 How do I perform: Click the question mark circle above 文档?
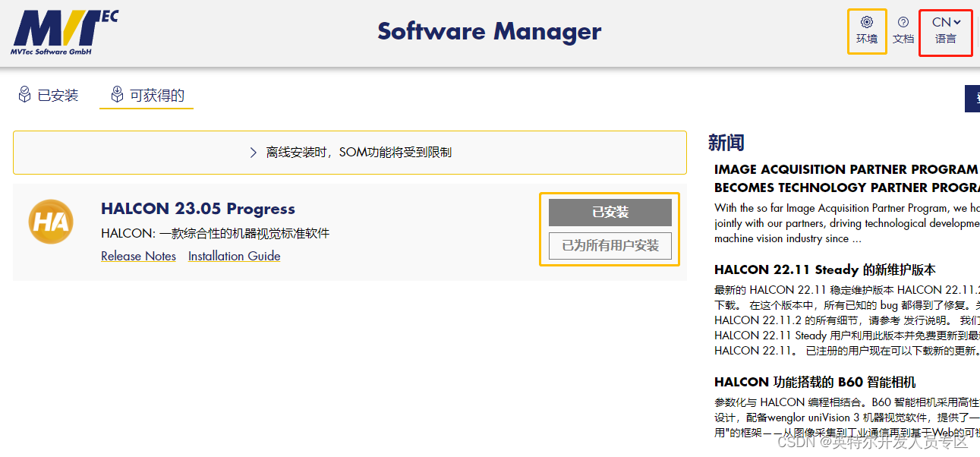point(903,22)
